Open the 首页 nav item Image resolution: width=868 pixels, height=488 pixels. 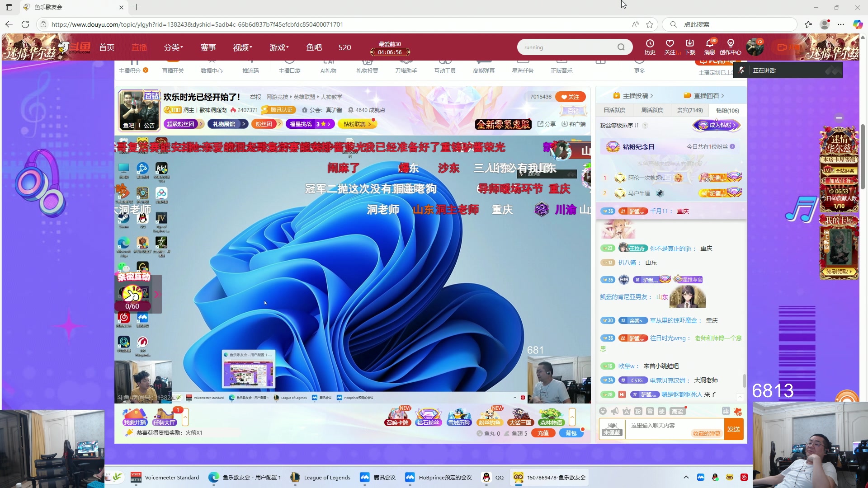[x=107, y=47]
